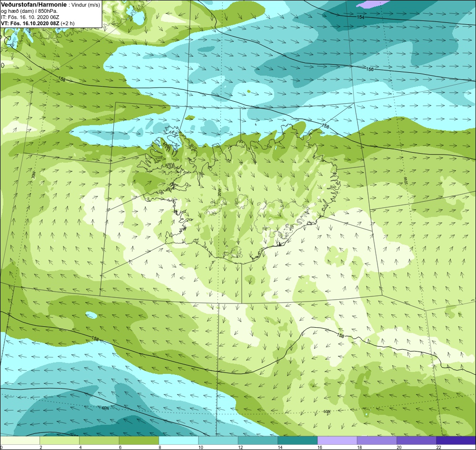The width and height of the screenshot is (476, 450).
Task: Select the 4–6 m/s green legend swatch
Action: click(99, 440)
